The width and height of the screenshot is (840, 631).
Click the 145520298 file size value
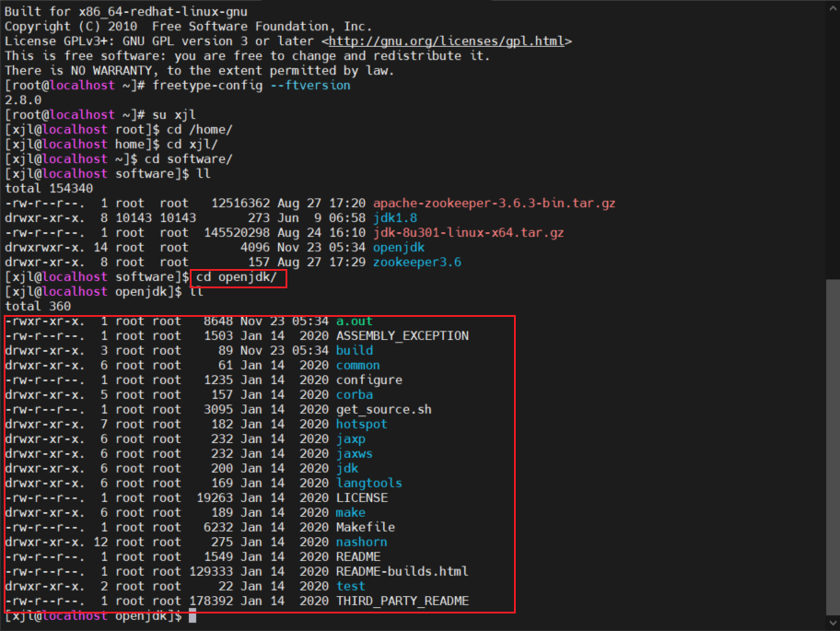click(x=237, y=233)
